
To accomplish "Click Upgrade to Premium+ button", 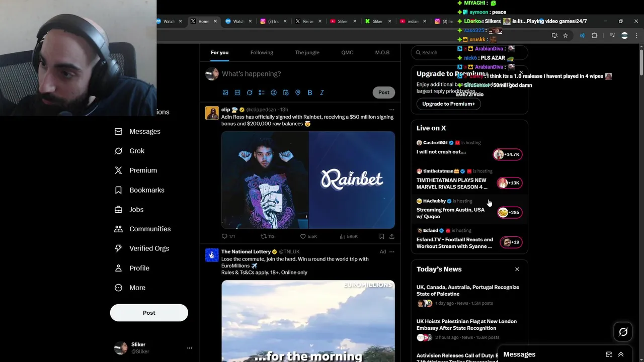I will (449, 104).
